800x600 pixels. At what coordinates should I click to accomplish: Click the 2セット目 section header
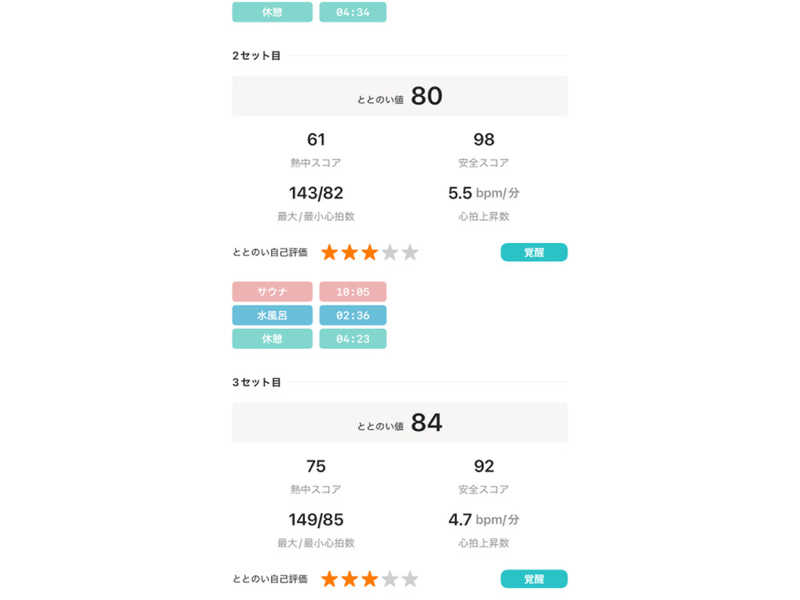(x=257, y=56)
